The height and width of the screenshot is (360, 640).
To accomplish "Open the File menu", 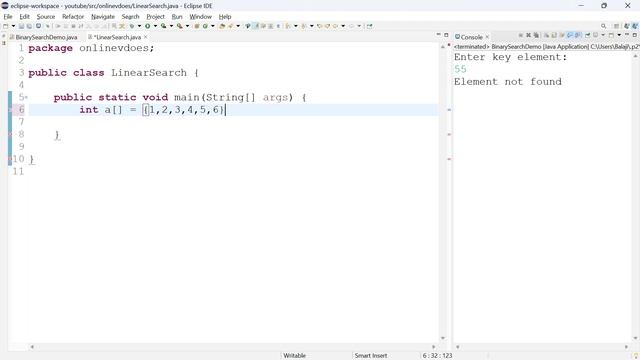I will tap(8, 17).
